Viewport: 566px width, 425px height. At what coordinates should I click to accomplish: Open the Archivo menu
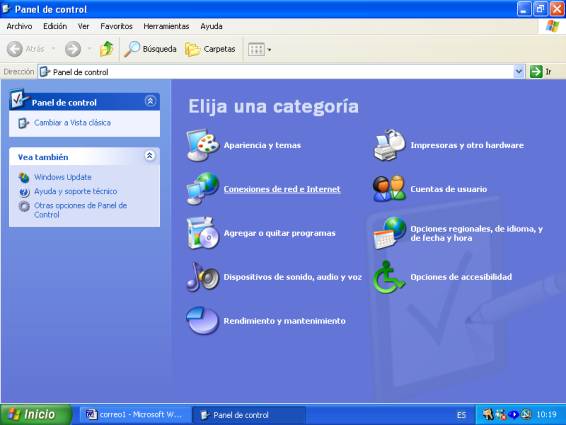coord(19,26)
